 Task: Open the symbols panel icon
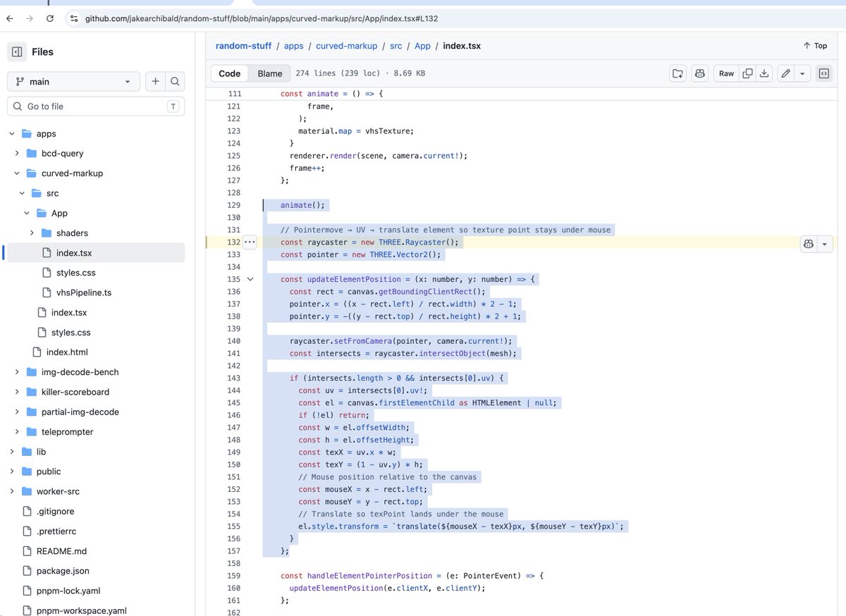pyautogui.click(x=823, y=73)
